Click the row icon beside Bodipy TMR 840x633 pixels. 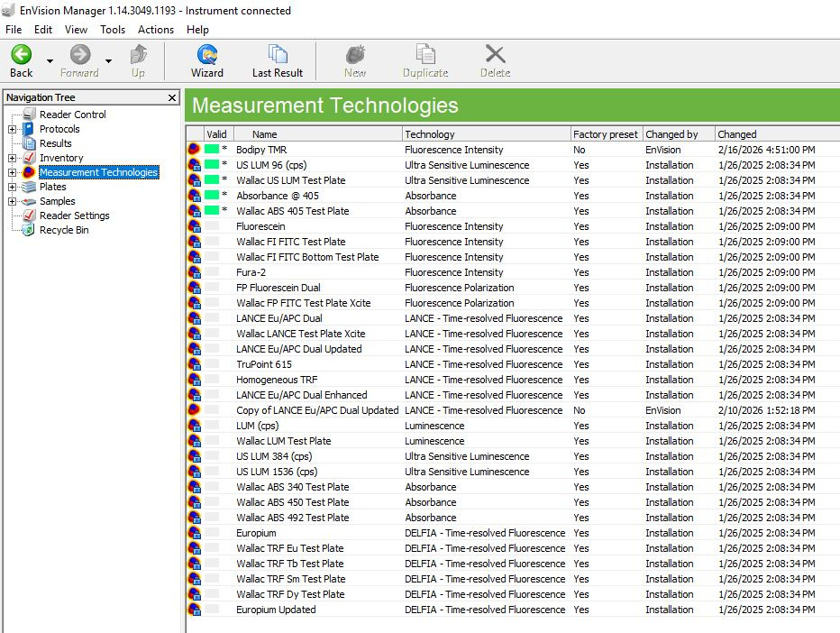pyautogui.click(x=194, y=150)
